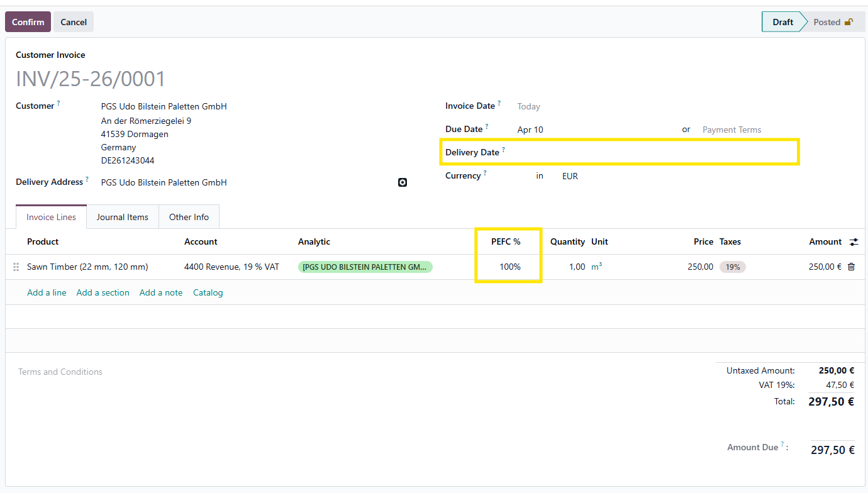Image resolution: width=868 pixels, height=493 pixels.
Task: Click the unlock icon next to Posted
Action: [849, 22]
